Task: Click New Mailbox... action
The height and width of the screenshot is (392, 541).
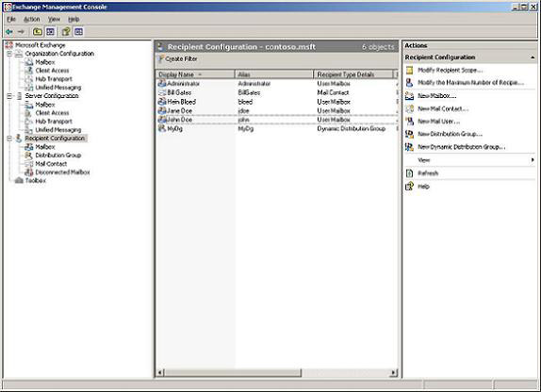Action: tap(436, 96)
